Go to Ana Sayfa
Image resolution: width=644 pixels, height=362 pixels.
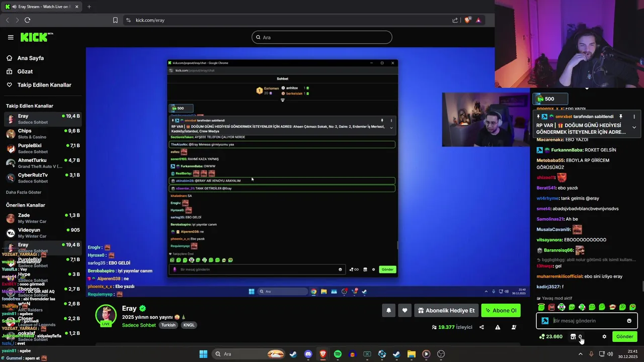pyautogui.click(x=31, y=58)
